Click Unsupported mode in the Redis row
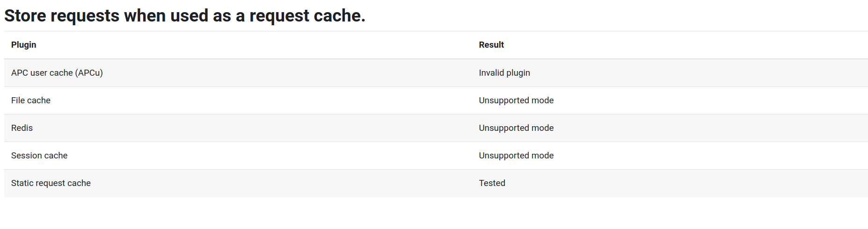This screenshot has width=868, height=229. coord(516,128)
